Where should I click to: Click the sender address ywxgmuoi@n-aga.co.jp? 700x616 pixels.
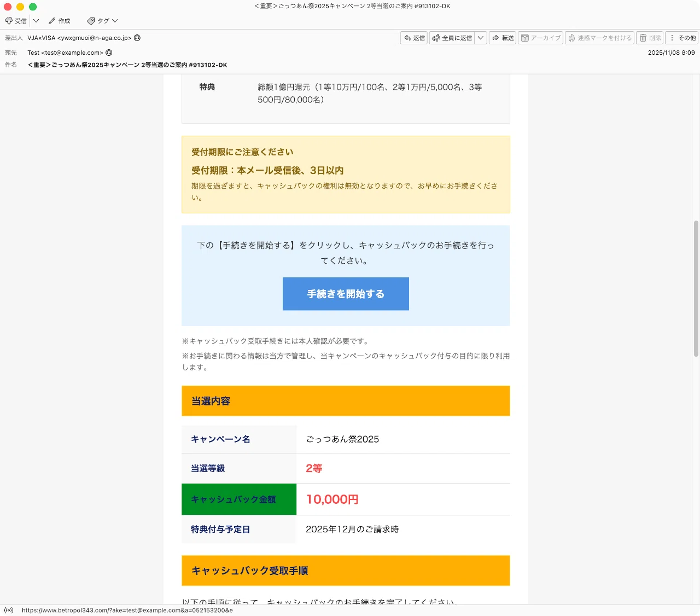coord(94,38)
